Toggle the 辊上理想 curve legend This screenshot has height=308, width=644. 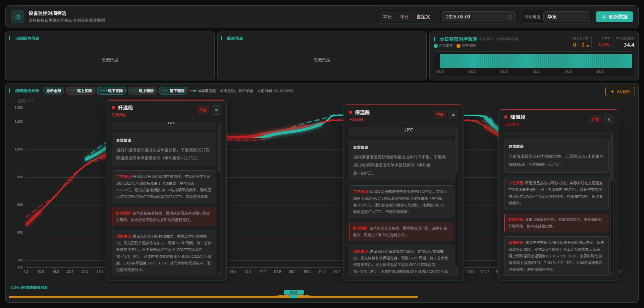pos(142,91)
